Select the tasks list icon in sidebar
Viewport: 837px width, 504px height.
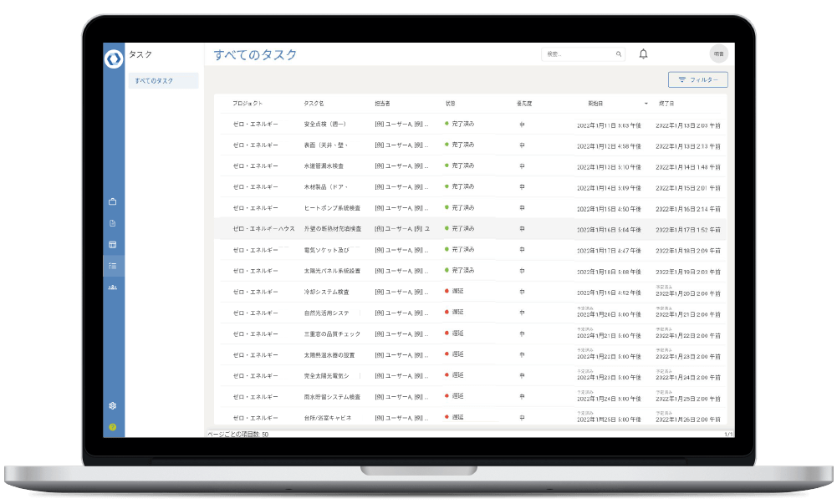tap(113, 266)
